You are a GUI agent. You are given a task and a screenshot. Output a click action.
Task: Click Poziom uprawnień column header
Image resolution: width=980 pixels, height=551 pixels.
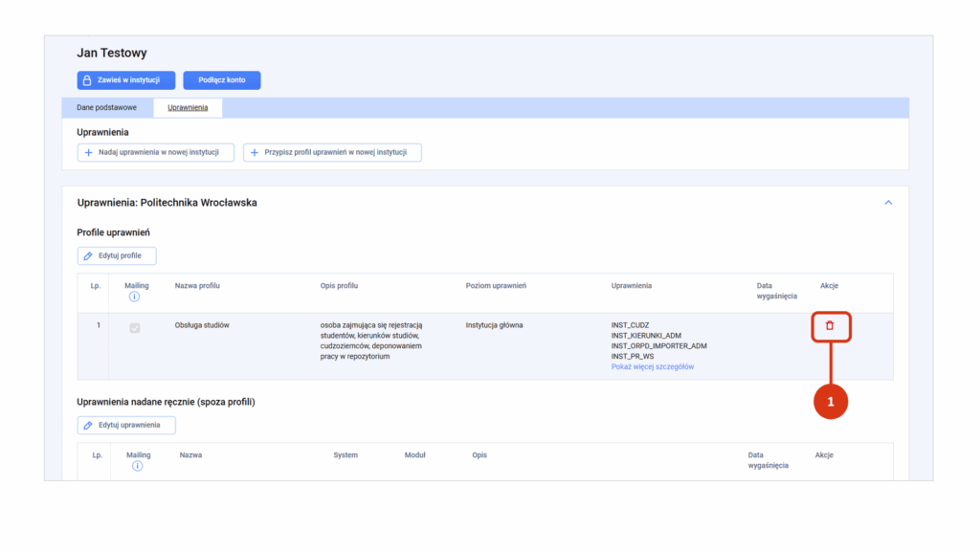click(497, 285)
